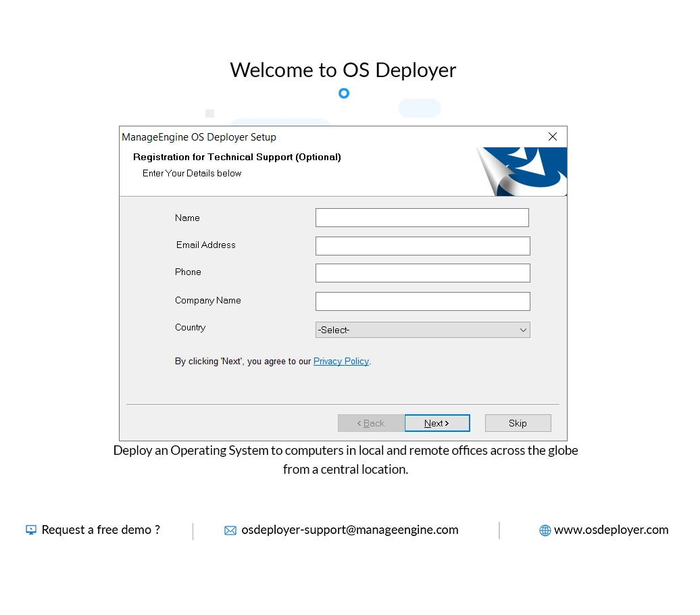The height and width of the screenshot is (615, 700).
Task: Open the Country selection dropdown
Action: (422, 330)
